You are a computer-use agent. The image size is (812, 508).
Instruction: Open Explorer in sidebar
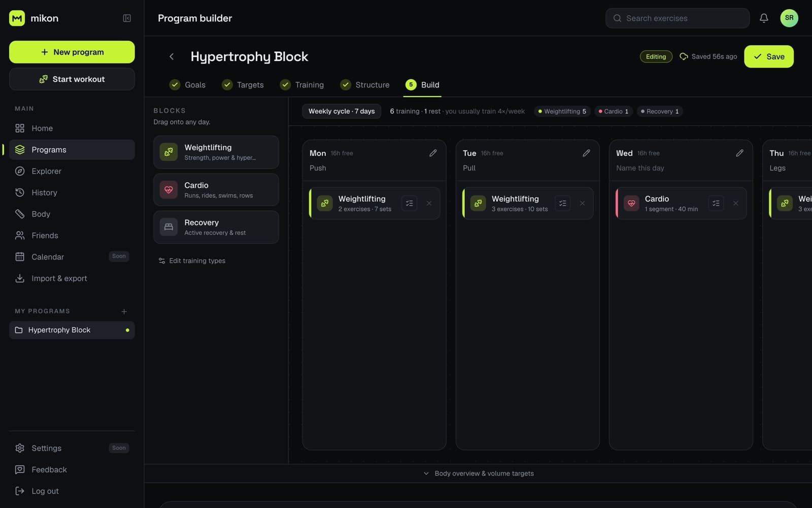[x=72, y=171]
